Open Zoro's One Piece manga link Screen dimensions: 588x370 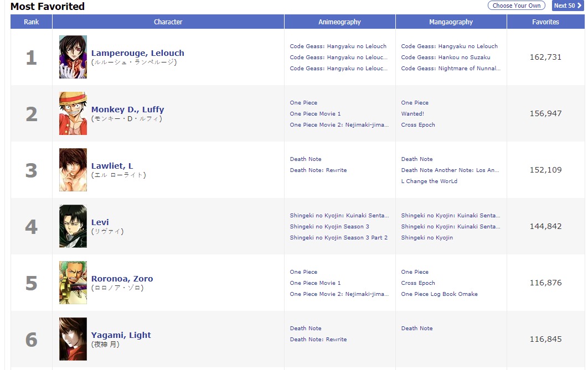coord(414,272)
